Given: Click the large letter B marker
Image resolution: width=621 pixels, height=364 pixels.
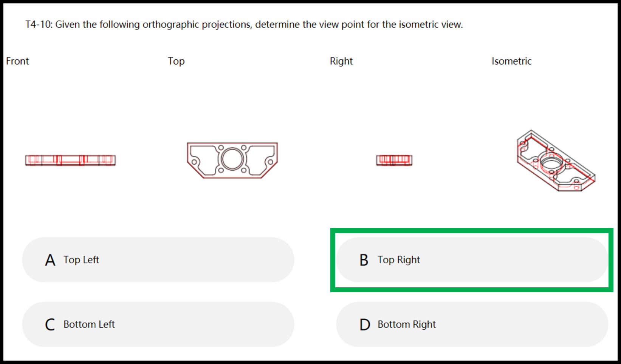Looking at the screenshot, I should [364, 260].
